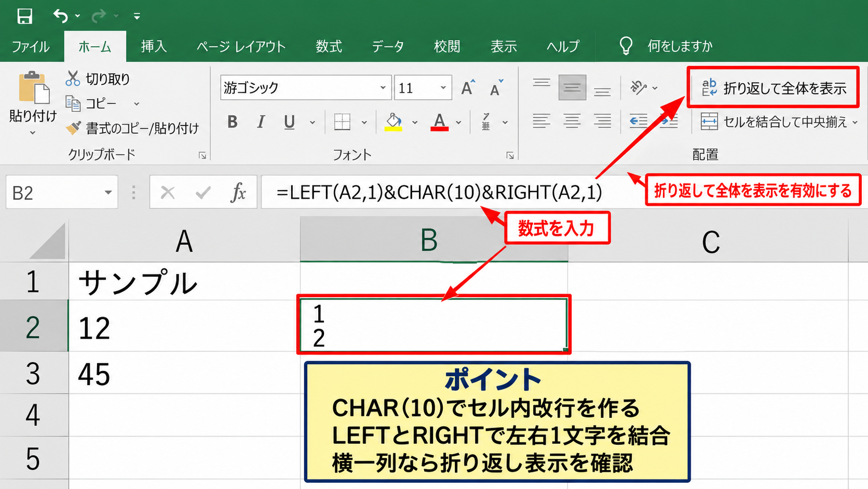Screen dimensions: 868x489
Task: Switch to the データ tab
Action: 388,46
